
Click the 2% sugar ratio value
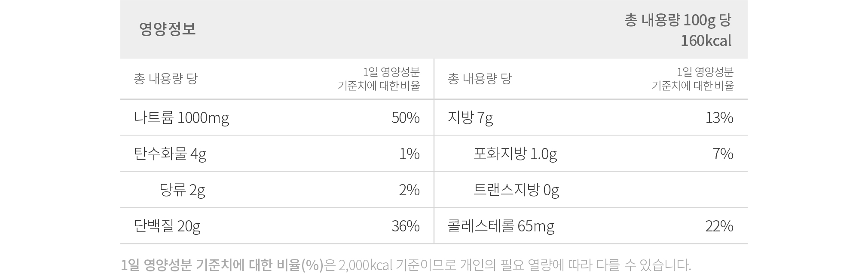pos(409,190)
